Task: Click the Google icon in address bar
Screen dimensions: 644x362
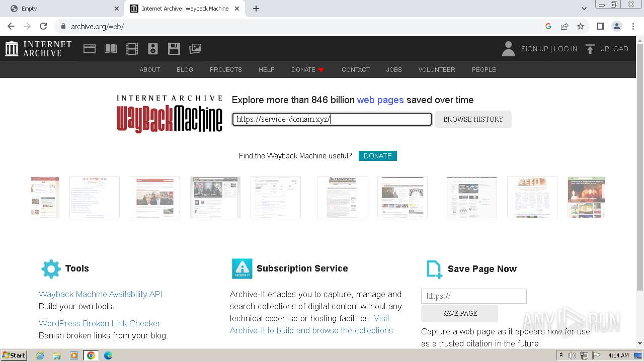Action: pos(548,26)
